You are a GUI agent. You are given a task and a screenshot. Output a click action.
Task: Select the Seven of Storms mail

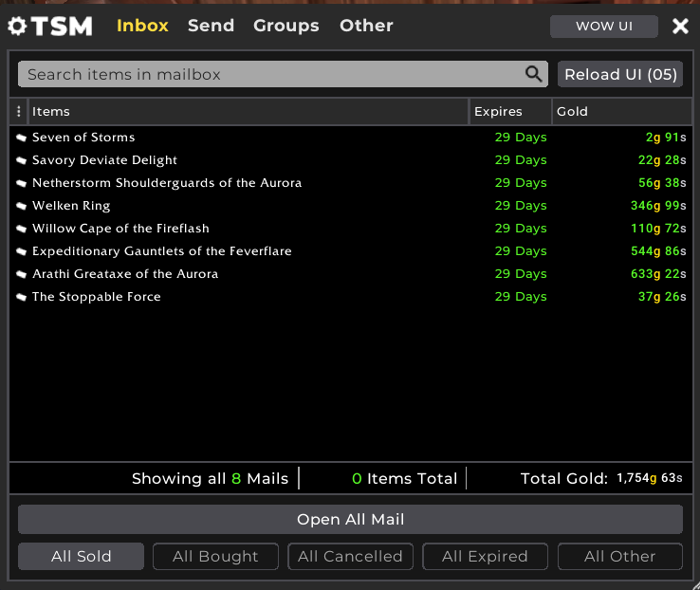(350, 138)
